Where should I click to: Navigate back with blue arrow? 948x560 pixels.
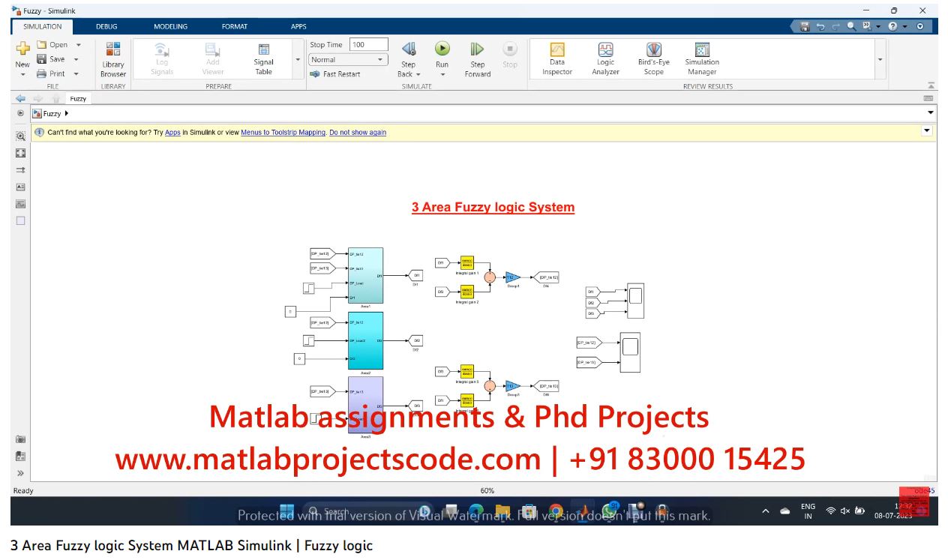pyautogui.click(x=21, y=98)
